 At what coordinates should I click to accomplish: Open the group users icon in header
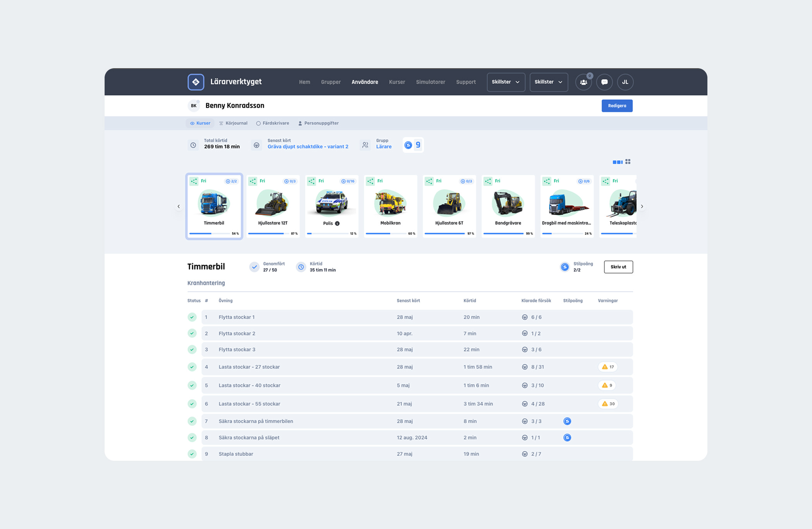583,82
